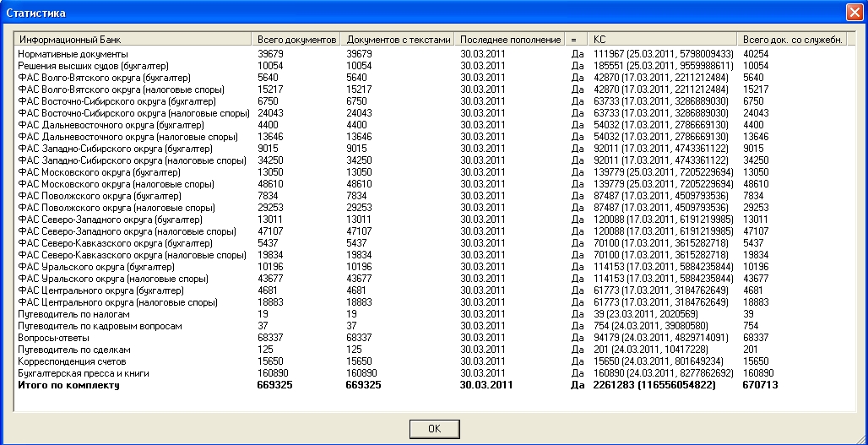Click КС value 94179 (24.03.2011, 4829714091)
The width and height of the screenshot is (868, 445).
point(660,338)
